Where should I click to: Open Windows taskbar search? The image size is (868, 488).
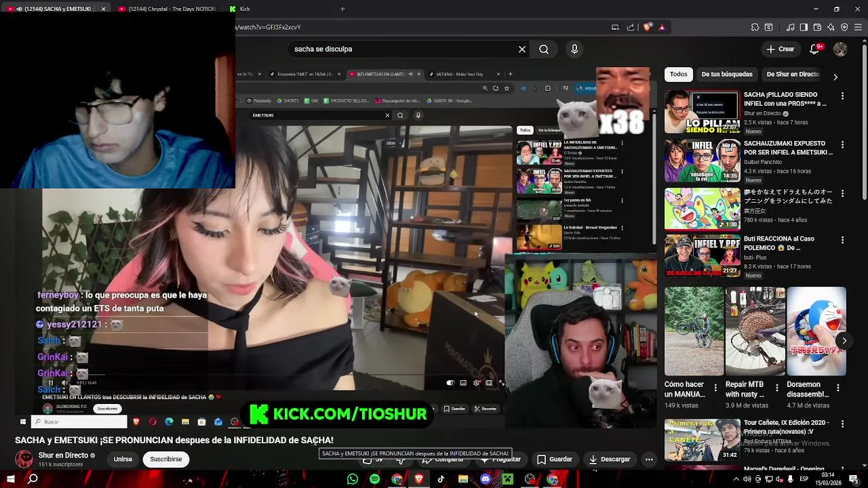coord(33,479)
